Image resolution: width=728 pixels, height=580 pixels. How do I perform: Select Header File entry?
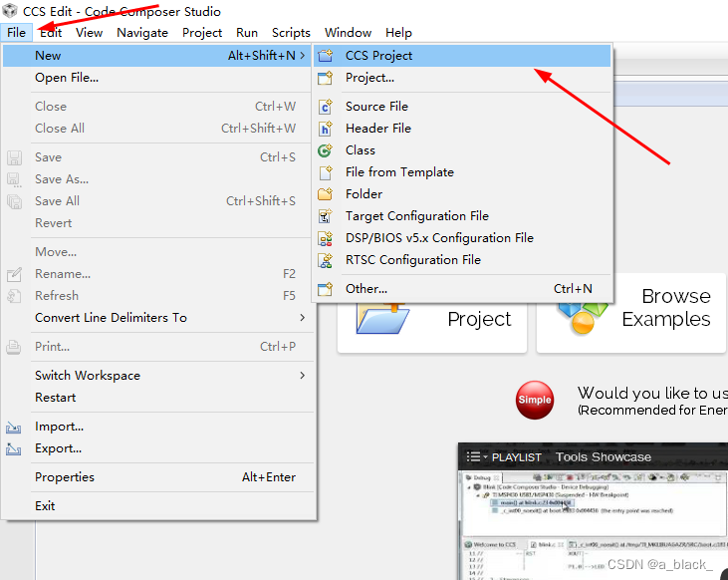click(462, 129)
